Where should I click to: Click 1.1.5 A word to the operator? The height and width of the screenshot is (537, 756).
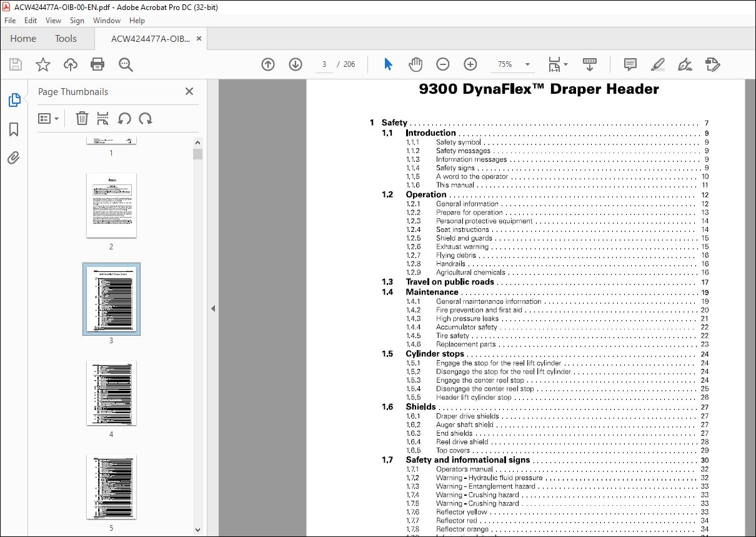[557, 177]
